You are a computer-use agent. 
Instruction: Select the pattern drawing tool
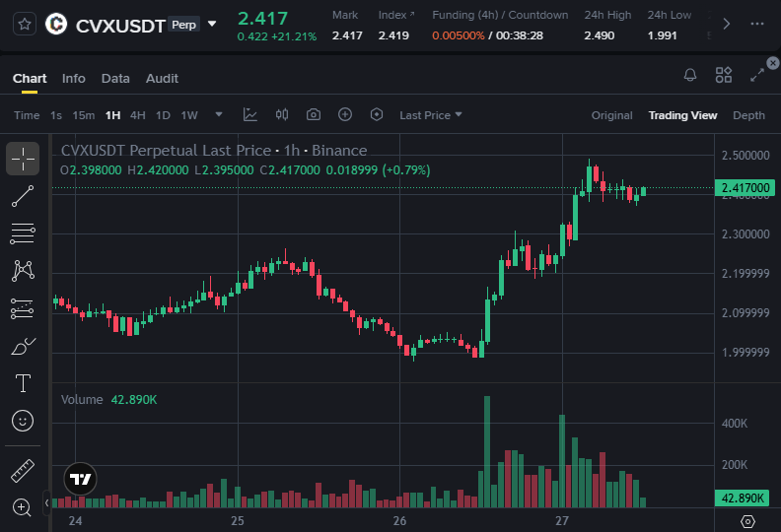point(23,271)
